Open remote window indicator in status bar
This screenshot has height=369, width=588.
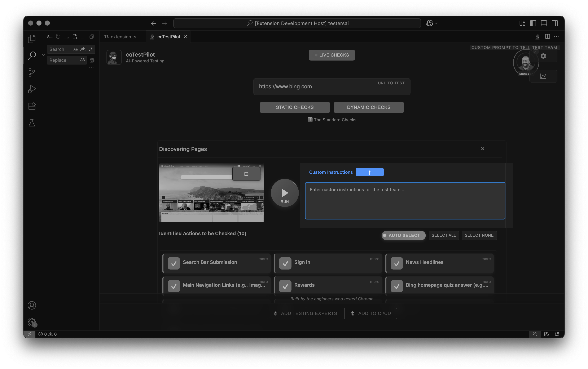click(29, 334)
